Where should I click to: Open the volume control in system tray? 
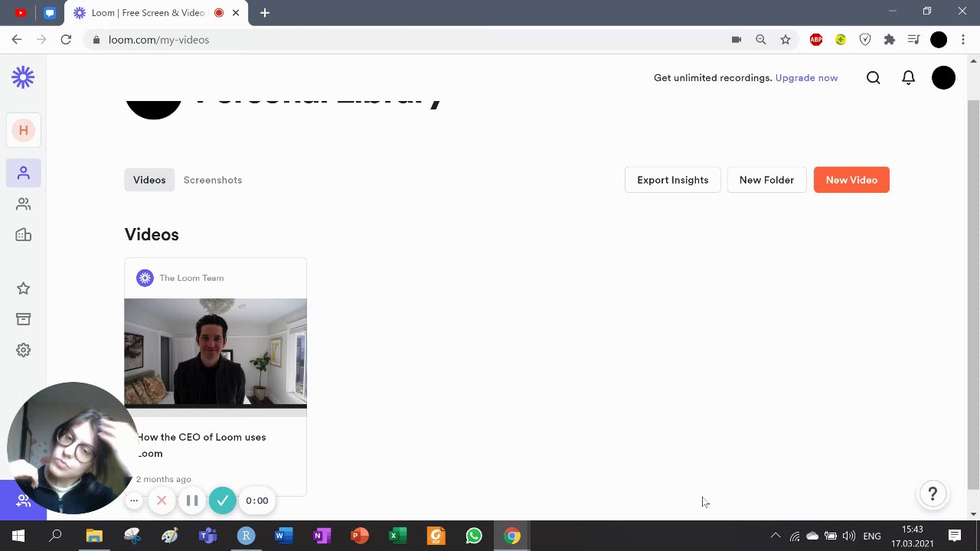point(848,536)
